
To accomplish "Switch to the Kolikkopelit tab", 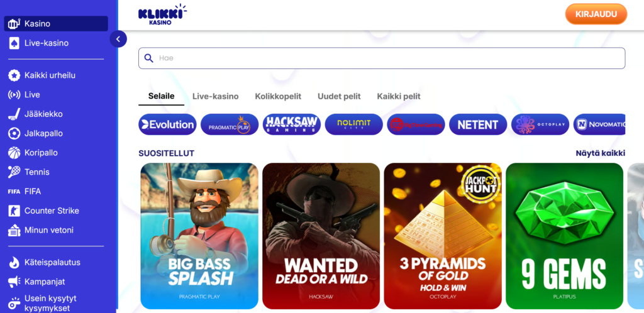I will pyautogui.click(x=278, y=97).
